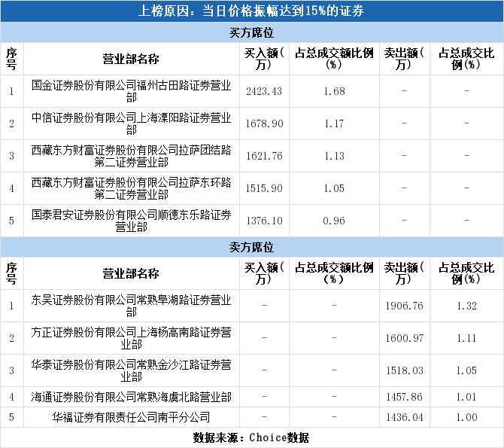Screen dimensions: 504x448
Task: Click 中信证券股份有限公司上海溧阳路证券营业部 row name
Action: 131,123
